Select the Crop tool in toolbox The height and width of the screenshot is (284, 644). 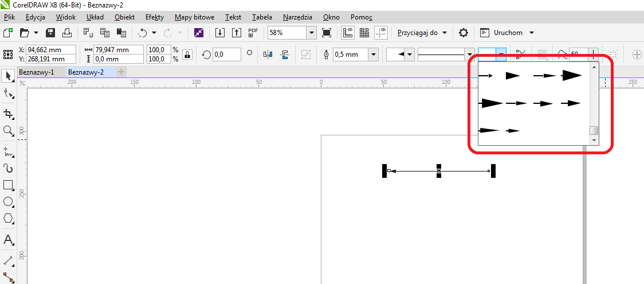8,114
